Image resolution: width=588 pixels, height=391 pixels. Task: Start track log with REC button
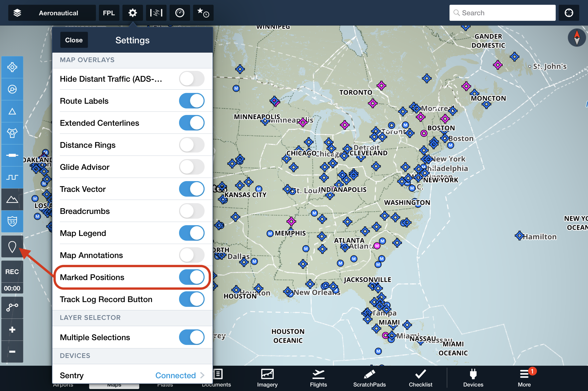coord(12,272)
